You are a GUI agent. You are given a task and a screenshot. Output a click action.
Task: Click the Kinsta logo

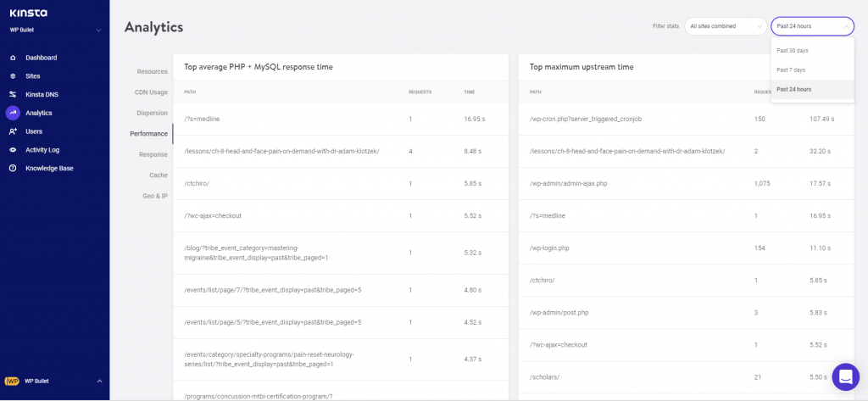coord(28,13)
